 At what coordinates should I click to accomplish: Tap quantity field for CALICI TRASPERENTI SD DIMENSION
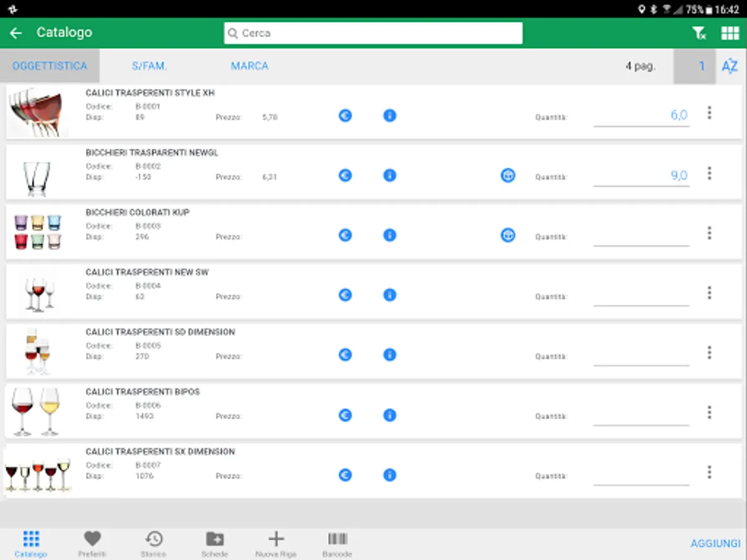641,355
